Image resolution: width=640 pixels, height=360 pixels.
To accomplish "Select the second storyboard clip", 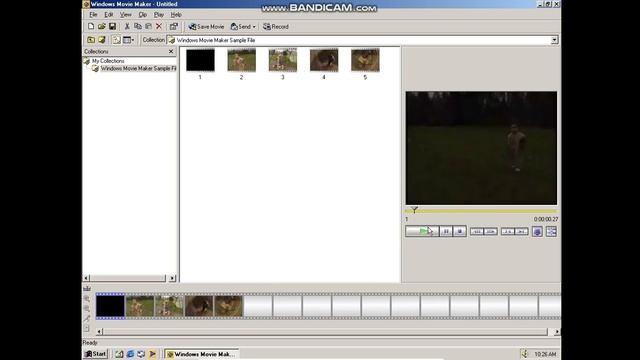I will click(x=140, y=306).
